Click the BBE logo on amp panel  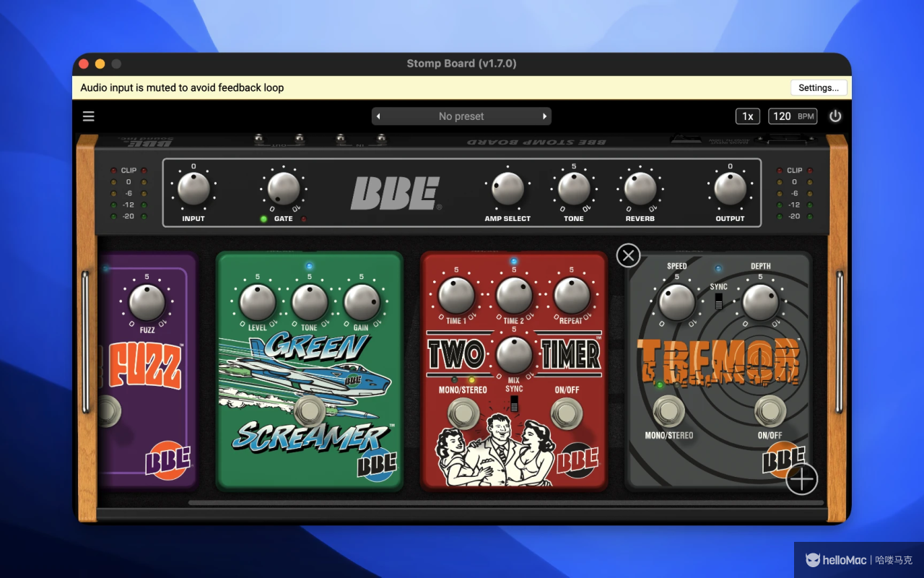(x=396, y=194)
